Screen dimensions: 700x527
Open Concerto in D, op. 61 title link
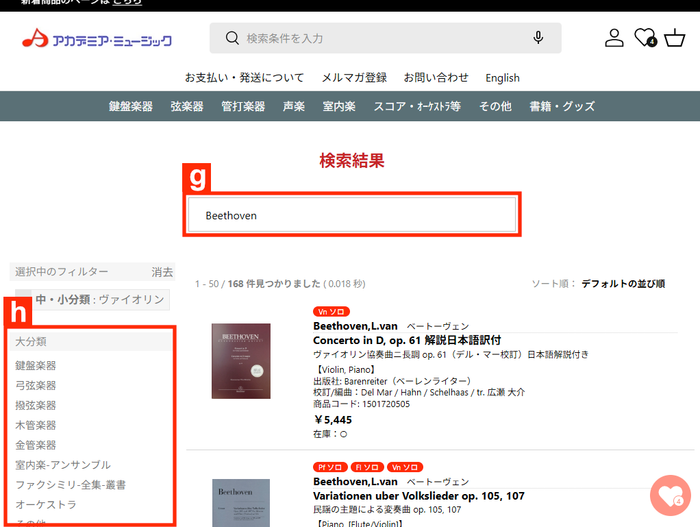click(x=407, y=340)
